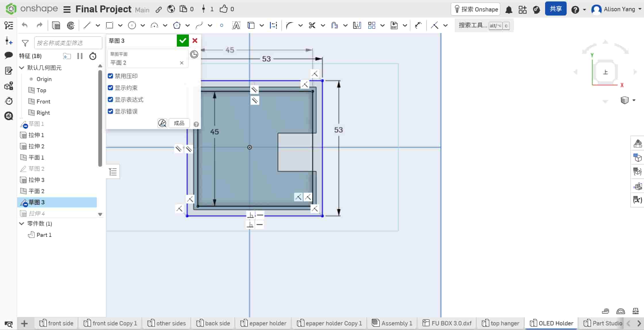Open the document hamburger menu

tap(67, 9)
